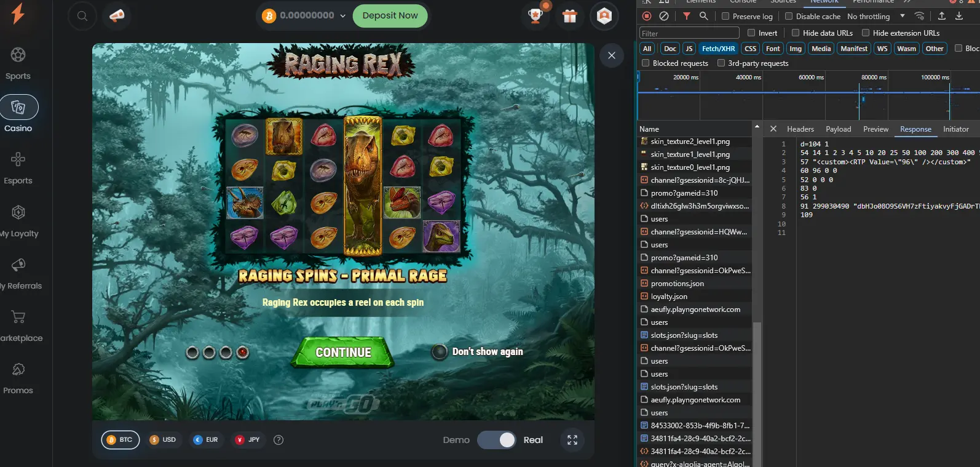Click the import HAR upload icon
This screenshot has width=980, height=467.
[942, 16]
